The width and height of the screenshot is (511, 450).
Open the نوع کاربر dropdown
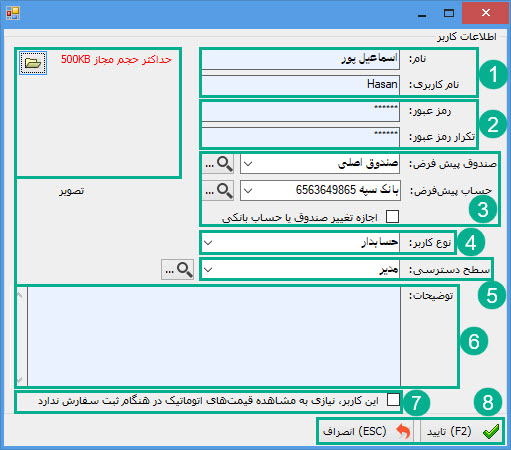(208, 243)
